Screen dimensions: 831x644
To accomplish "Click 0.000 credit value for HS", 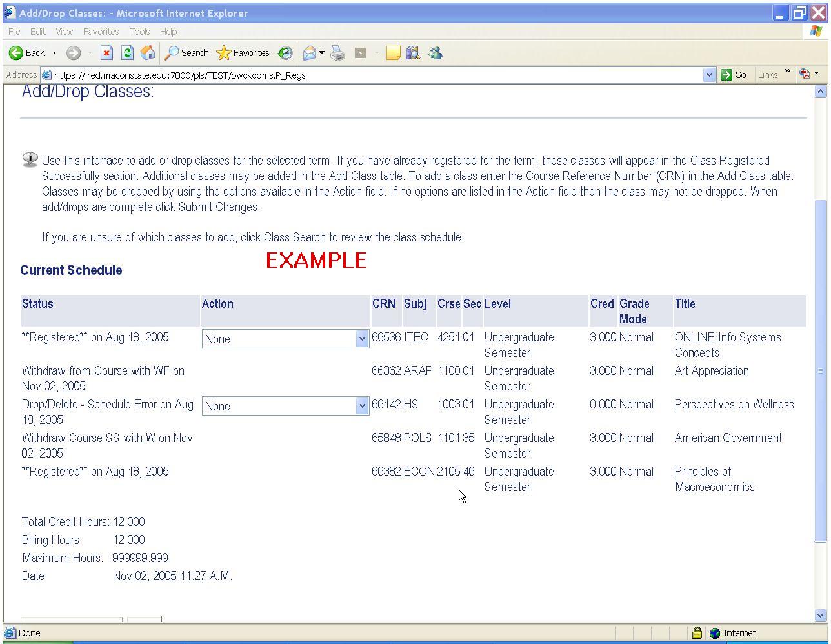I will point(603,405).
